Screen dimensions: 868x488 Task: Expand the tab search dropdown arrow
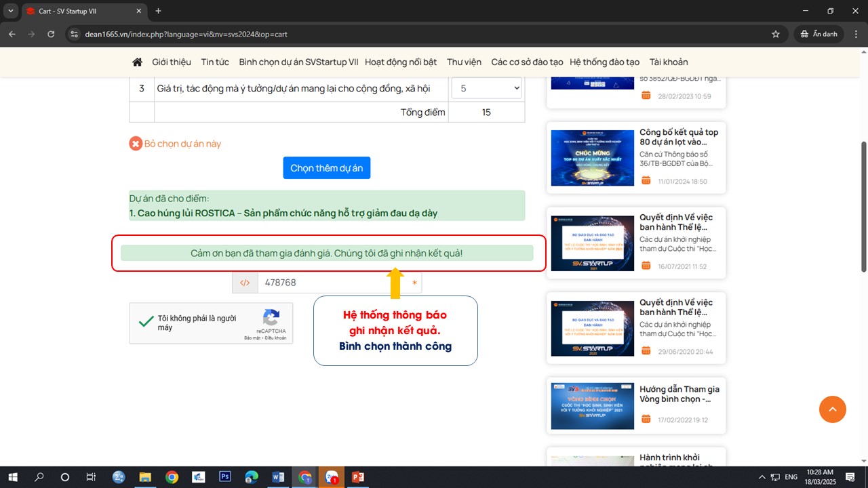pyautogui.click(x=11, y=11)
